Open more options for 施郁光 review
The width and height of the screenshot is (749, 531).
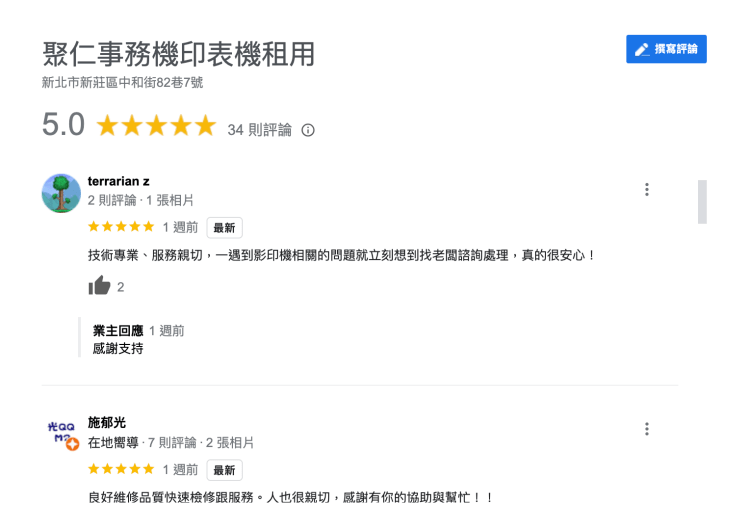point(647,429)
